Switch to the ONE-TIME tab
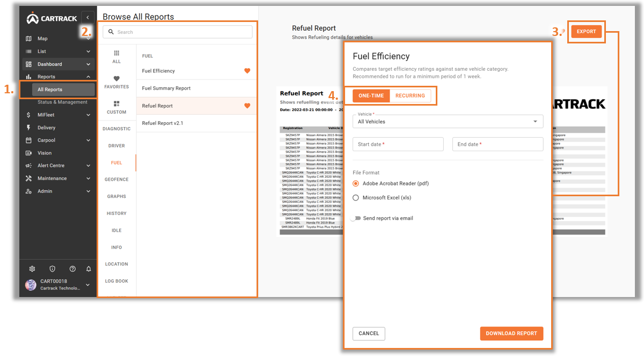 [371, 95]
